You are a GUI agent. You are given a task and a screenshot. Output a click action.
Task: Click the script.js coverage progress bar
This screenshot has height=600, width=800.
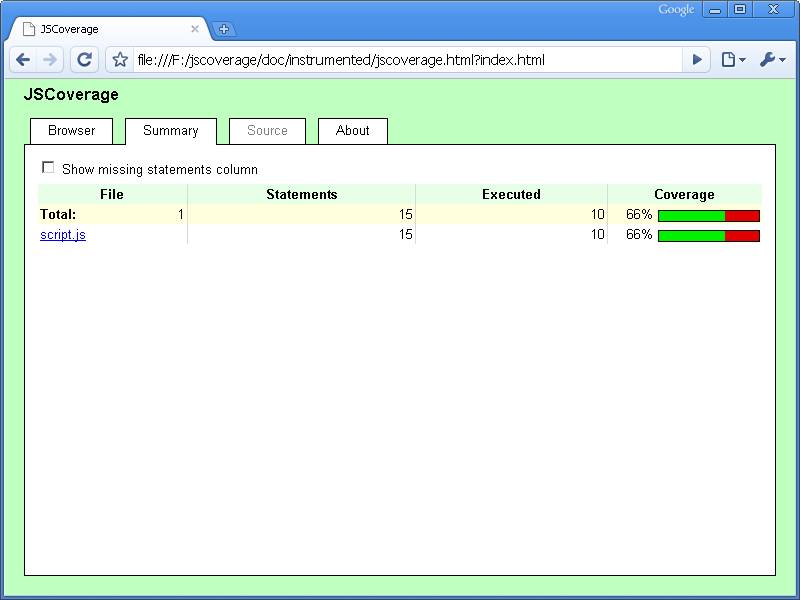[708, 235]
